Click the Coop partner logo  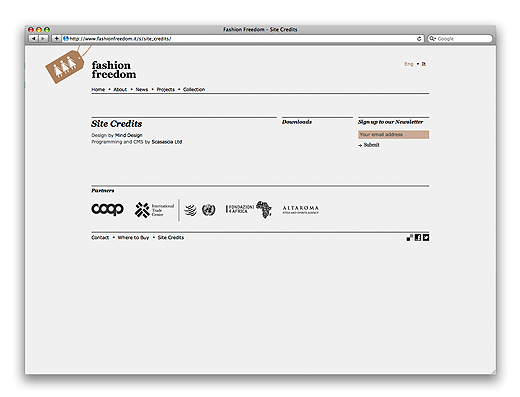tap(107, 209)
